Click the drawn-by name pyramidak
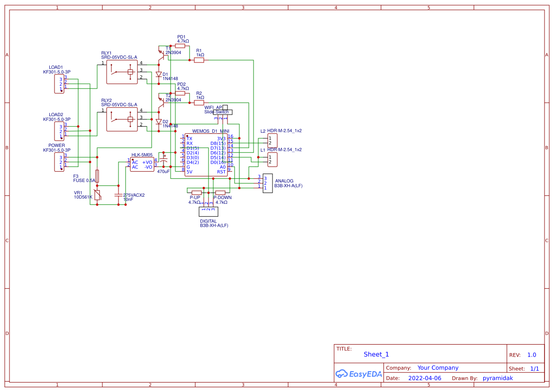Image resolution: width=554 pixels, height=392 pixels. point(498,378)
